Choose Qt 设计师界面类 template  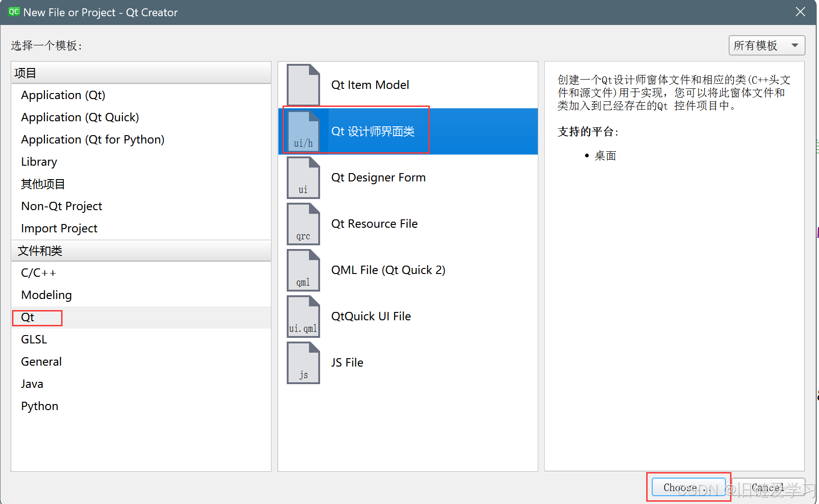coord(408,131)
